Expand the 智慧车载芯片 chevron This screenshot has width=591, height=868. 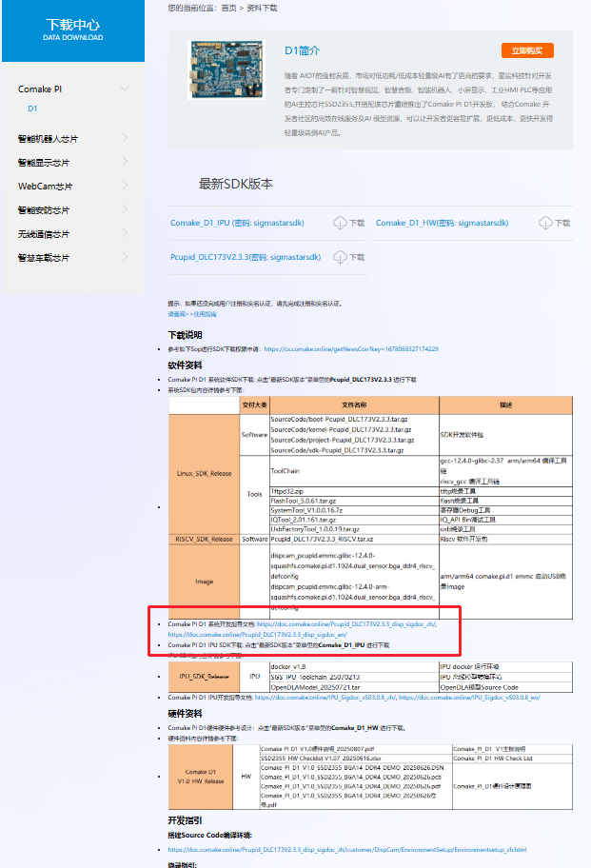pyautogui.click(x=125, y=257)
